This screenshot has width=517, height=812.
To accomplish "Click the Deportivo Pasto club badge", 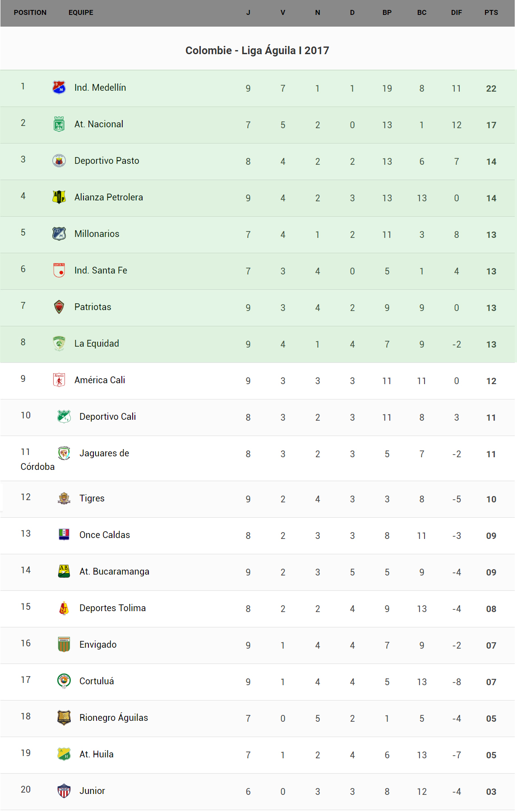I will pyautogui.click(x=59, y=160).
